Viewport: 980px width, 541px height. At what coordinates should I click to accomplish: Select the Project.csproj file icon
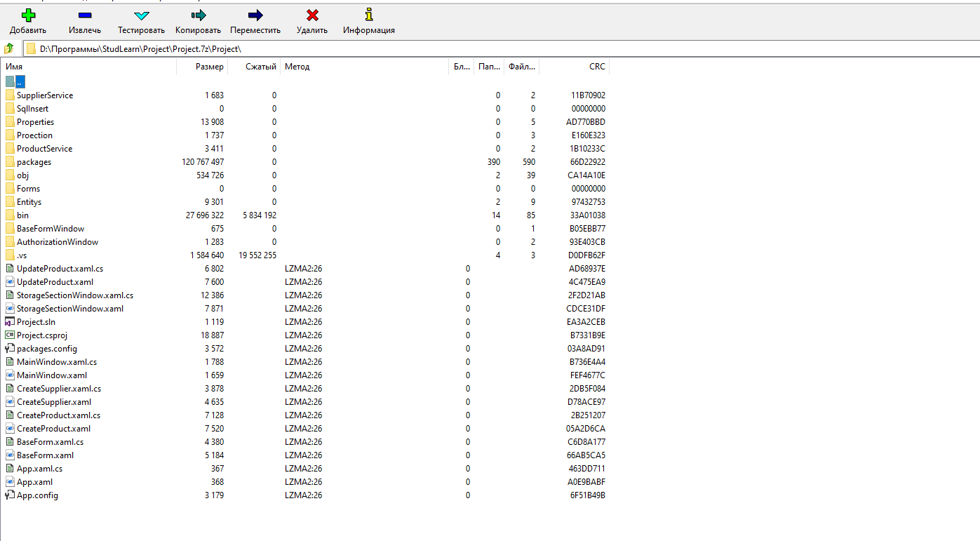[10, 335]
